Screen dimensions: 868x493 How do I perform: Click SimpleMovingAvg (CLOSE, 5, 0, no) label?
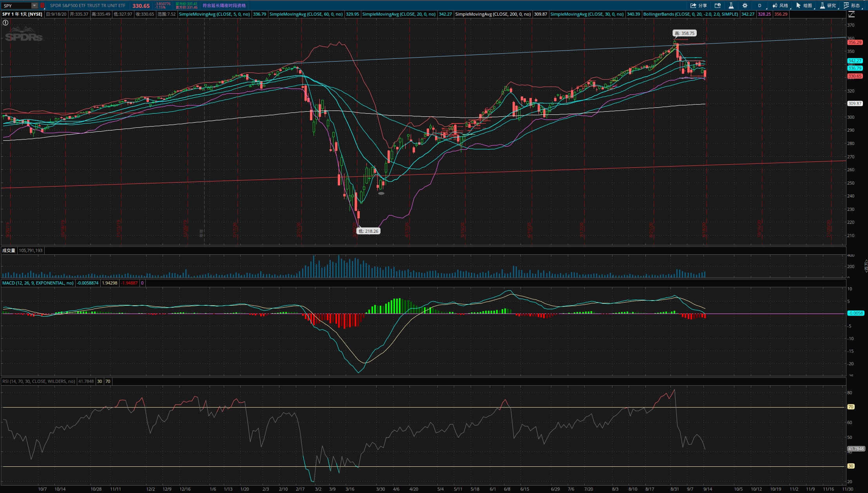214,14
